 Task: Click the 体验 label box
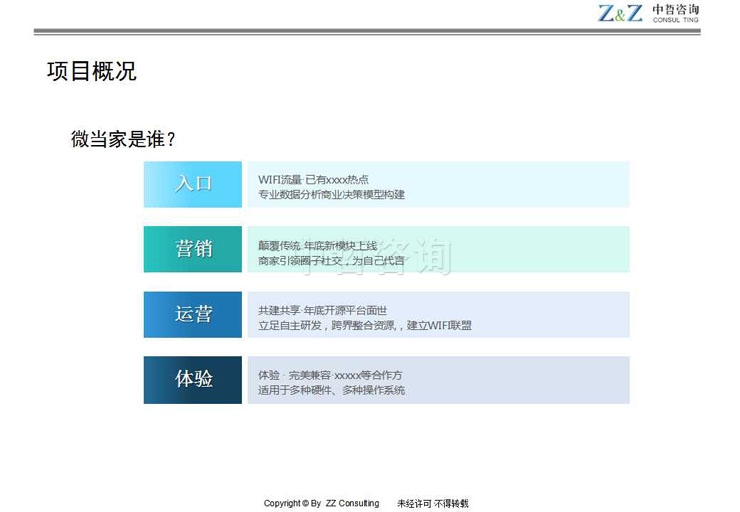pyautogui.click(x=193, y=379)
